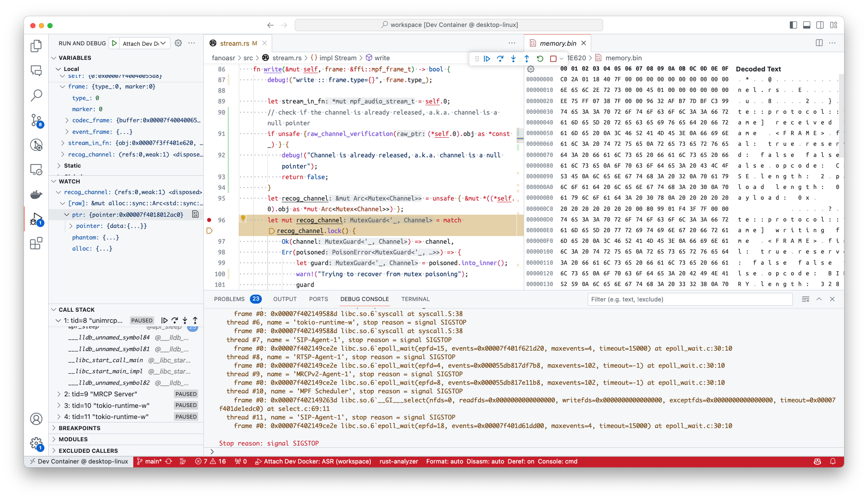Split the memory.bin editor right
The height and width of the screenshot is (499, 868).
click(x=819, y=43)
